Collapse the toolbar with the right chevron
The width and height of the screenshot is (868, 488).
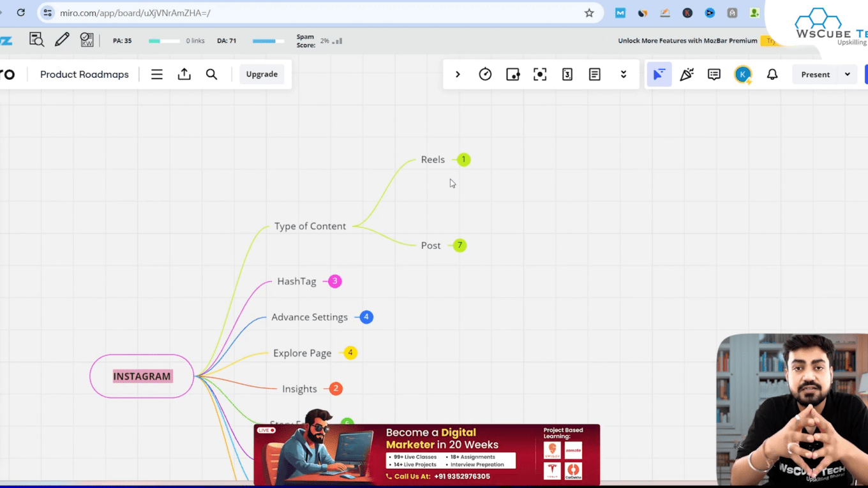click(x=458, y=75)
